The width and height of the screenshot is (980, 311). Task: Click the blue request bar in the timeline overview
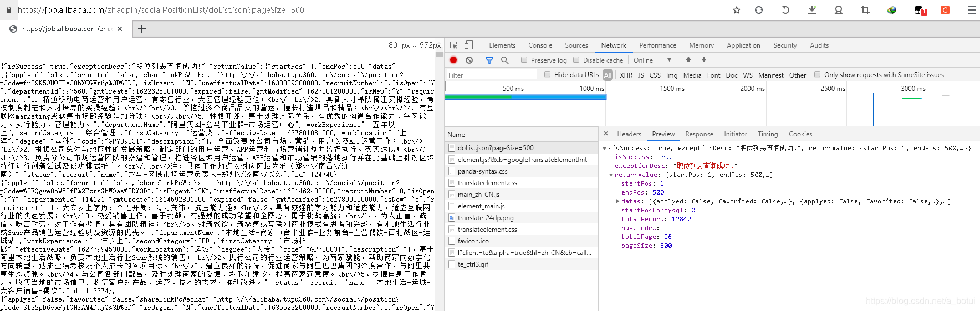[525, 98]
